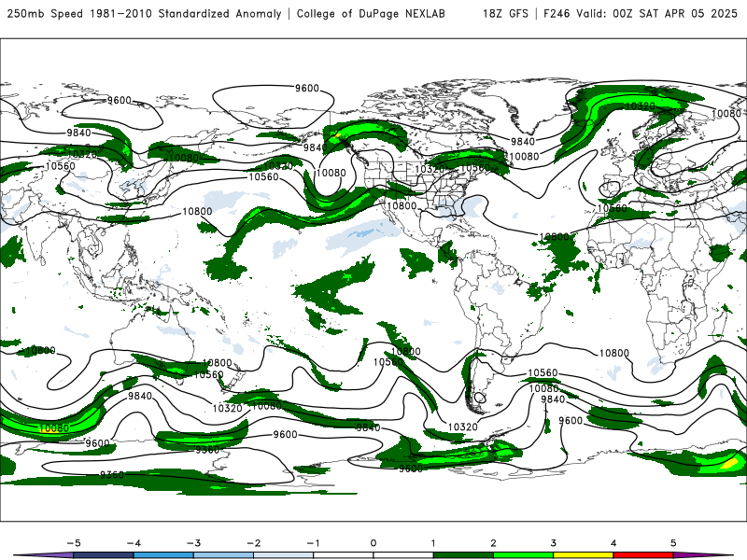Click the bright green 2-to-3 colorbar segment
This screenshot has height=560, width=747.
coord(523,555)
